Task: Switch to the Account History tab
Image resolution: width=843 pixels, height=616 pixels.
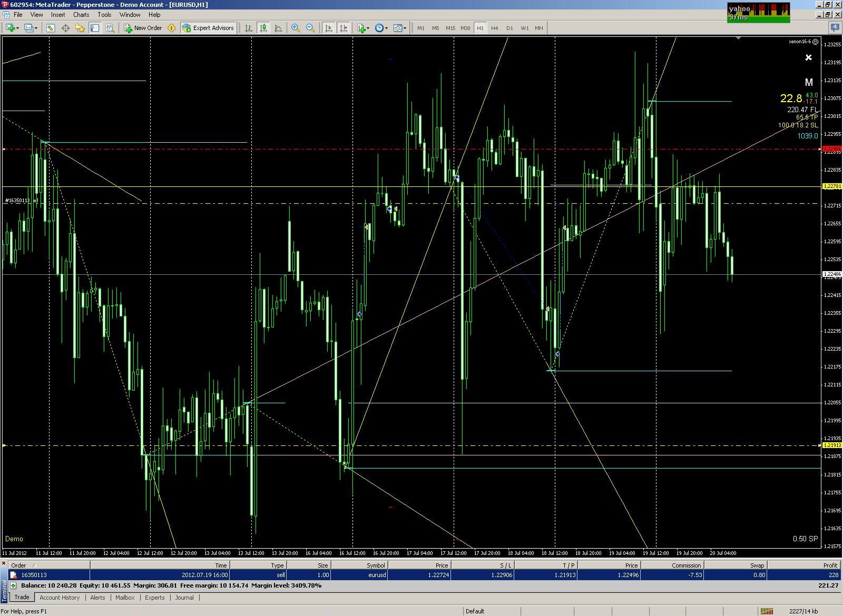Action: click(x=60, y=598)
